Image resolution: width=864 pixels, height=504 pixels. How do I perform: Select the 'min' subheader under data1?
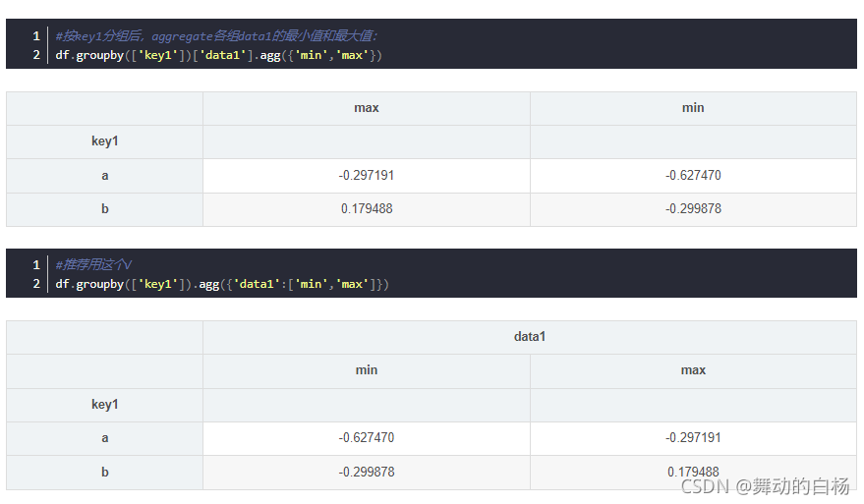click(x=367, y=370)
